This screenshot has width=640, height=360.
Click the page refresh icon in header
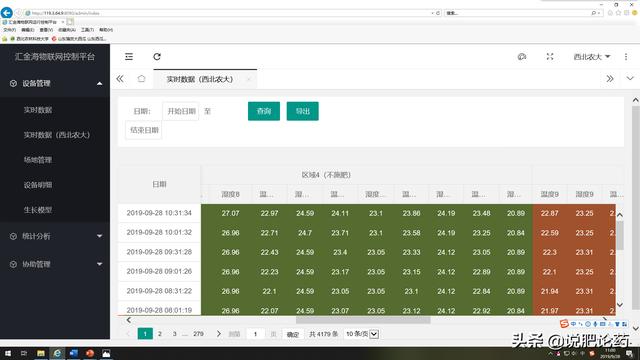(157, 57)
